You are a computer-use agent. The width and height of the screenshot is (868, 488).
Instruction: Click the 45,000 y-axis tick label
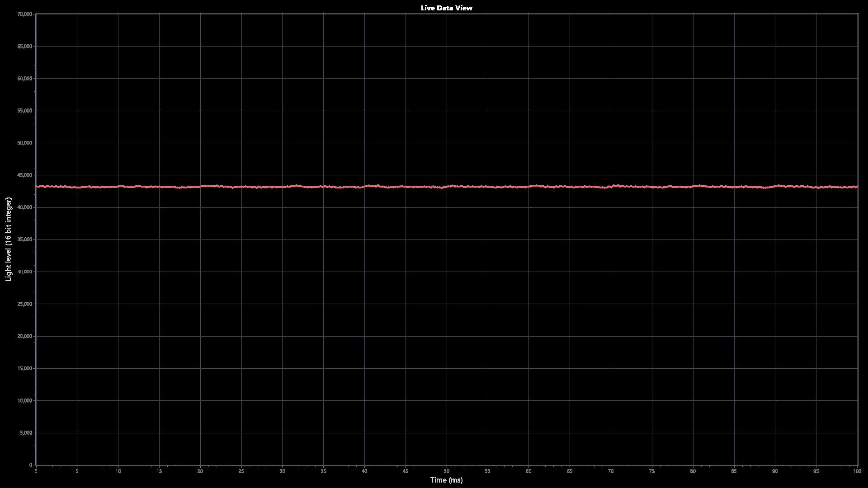coord(24,175)
